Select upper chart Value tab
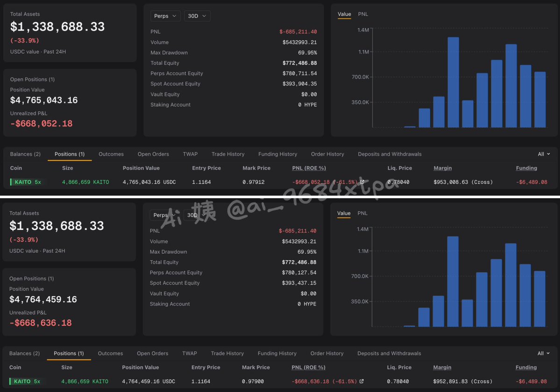The height and width of the screenshot is (392, 560). click(x=344, y=14)
